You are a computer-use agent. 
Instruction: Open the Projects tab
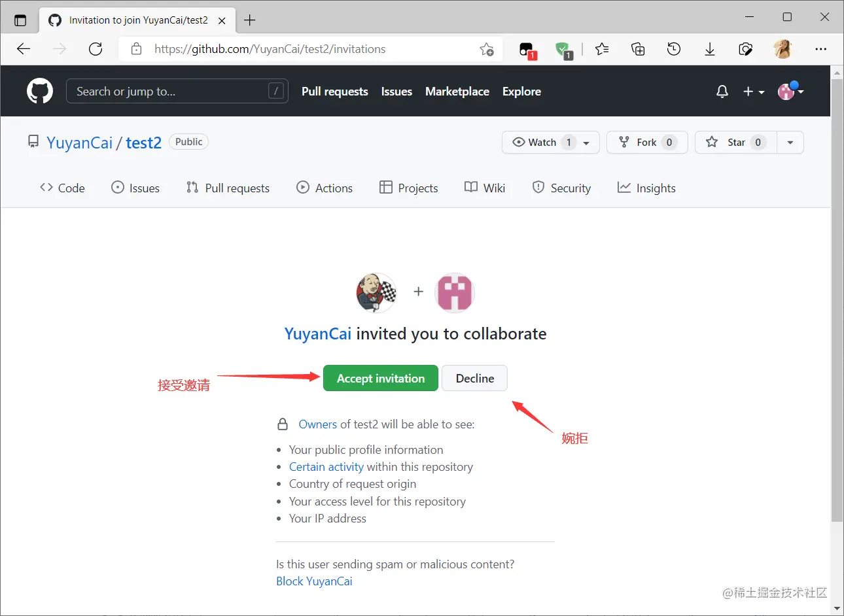[x=409, y=188]
